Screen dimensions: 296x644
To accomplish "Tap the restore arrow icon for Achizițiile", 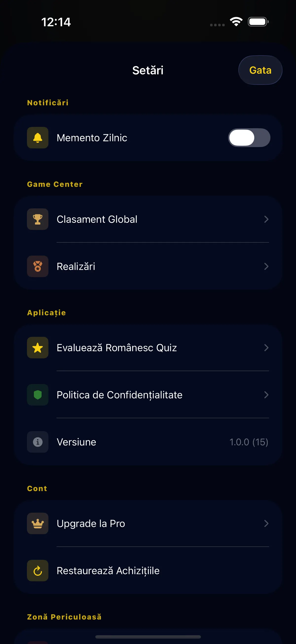I will click(x=38, y=570).
